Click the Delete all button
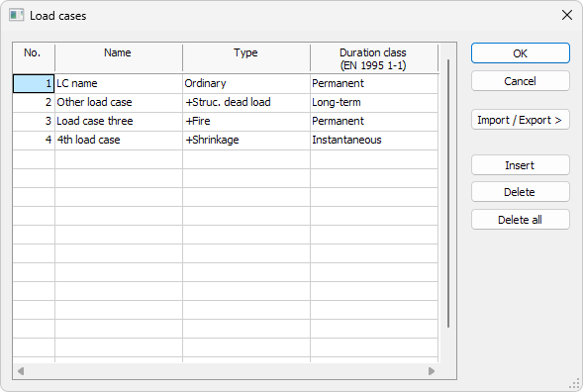This screenshot has height=392, width=583. tap(521, 220)
